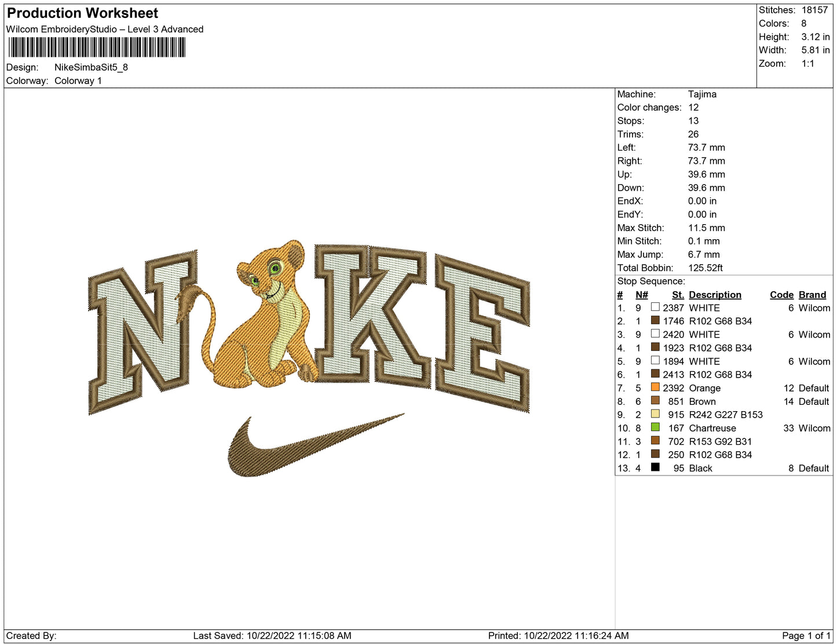Click "Wilcom EmbroideryStudio – Level 3 Advanced" text
This screenshot has width=837, height=644.
coord(105,30)
